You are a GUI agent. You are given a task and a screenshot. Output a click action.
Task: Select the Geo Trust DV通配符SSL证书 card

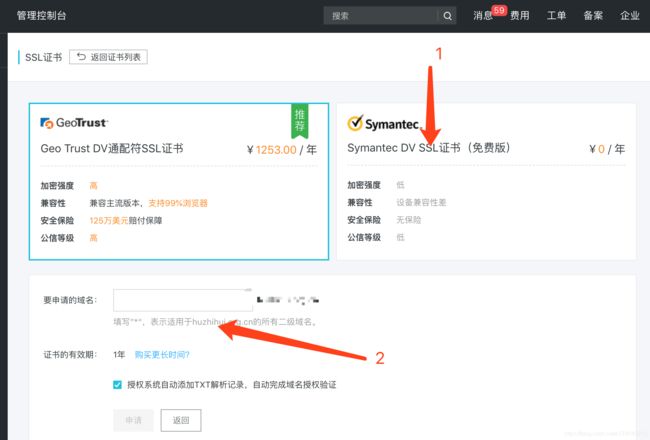(x=179, y=182)
